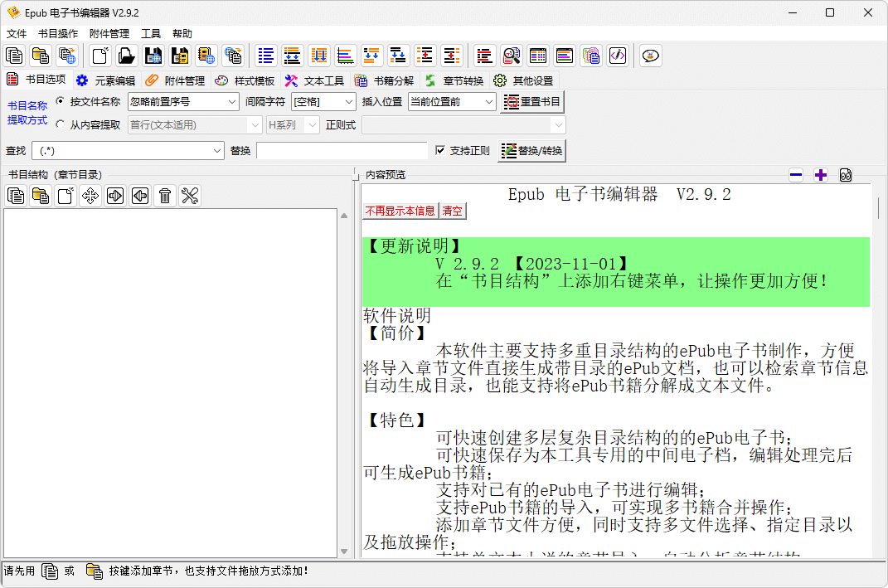Expand the 间隔字符 [空格] dropdown
Image resolution: width=888 pixels, height=588 pixels.
tap(323, 102)
